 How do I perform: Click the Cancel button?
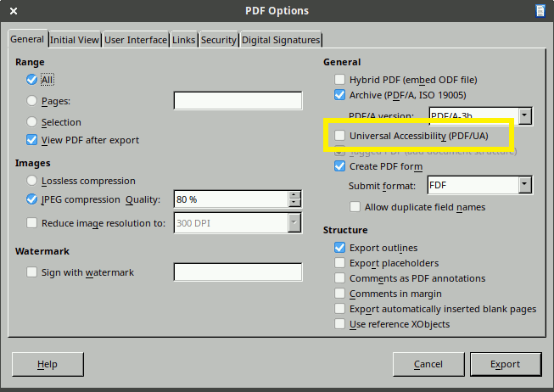click(x=428, y=364)
